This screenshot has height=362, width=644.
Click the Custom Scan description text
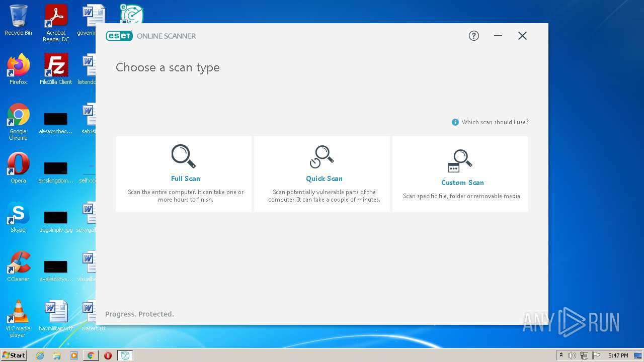click(x=462, y=196)
